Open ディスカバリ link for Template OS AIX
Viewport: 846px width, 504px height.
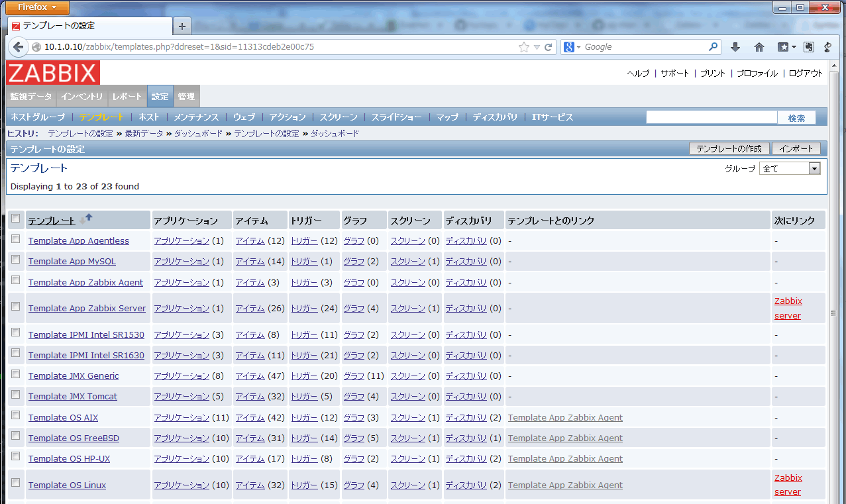pos(466,418)
